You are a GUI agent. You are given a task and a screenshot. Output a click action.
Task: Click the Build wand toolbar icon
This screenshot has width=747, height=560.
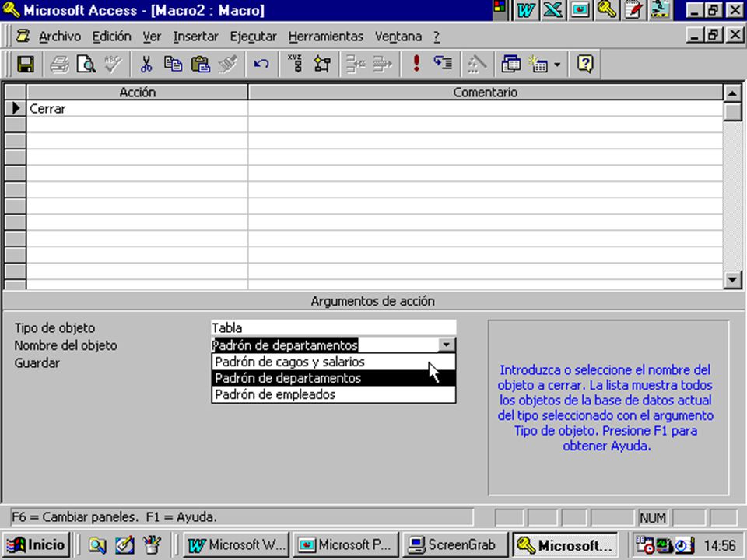tap(477, 64)
